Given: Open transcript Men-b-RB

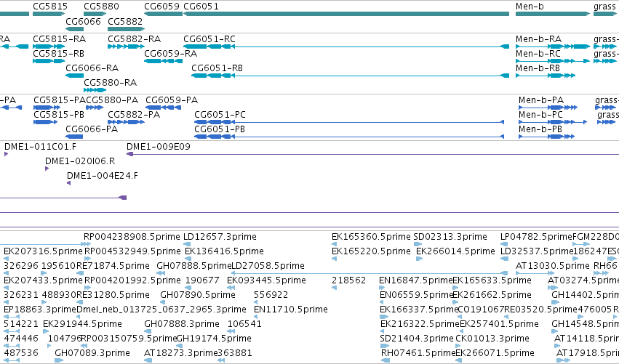Looking at the screenshot, I should (x=538, y=68).
